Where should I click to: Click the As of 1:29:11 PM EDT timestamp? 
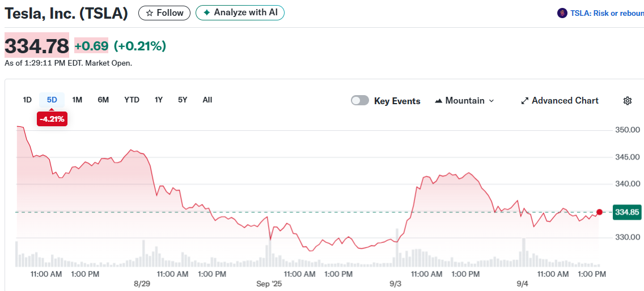coord(68,63)
